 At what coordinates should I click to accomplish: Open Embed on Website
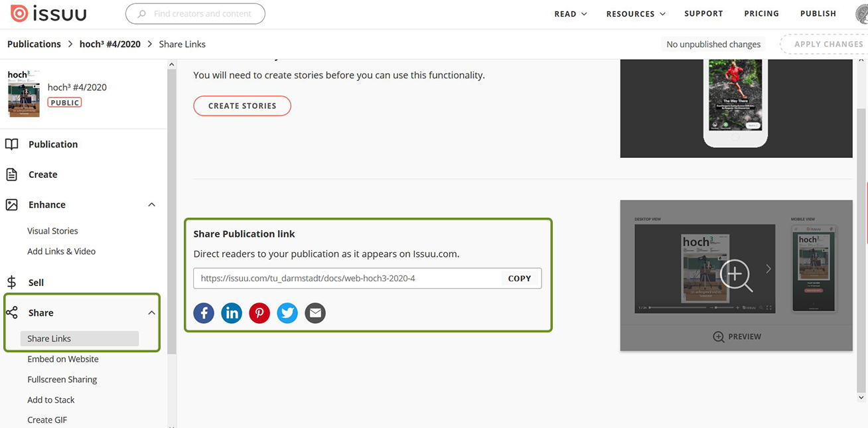click(62, 359)
